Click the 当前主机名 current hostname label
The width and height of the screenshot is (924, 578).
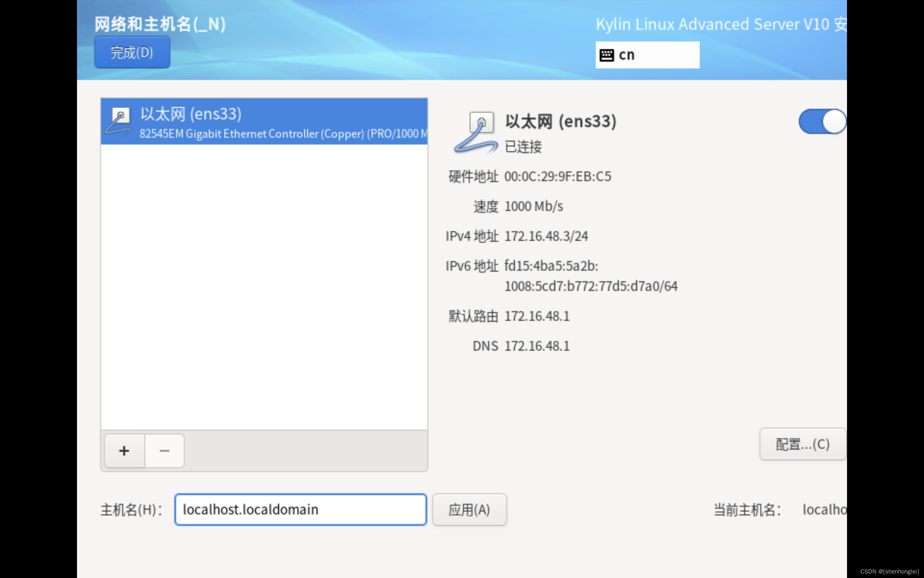tap(748, 510)
